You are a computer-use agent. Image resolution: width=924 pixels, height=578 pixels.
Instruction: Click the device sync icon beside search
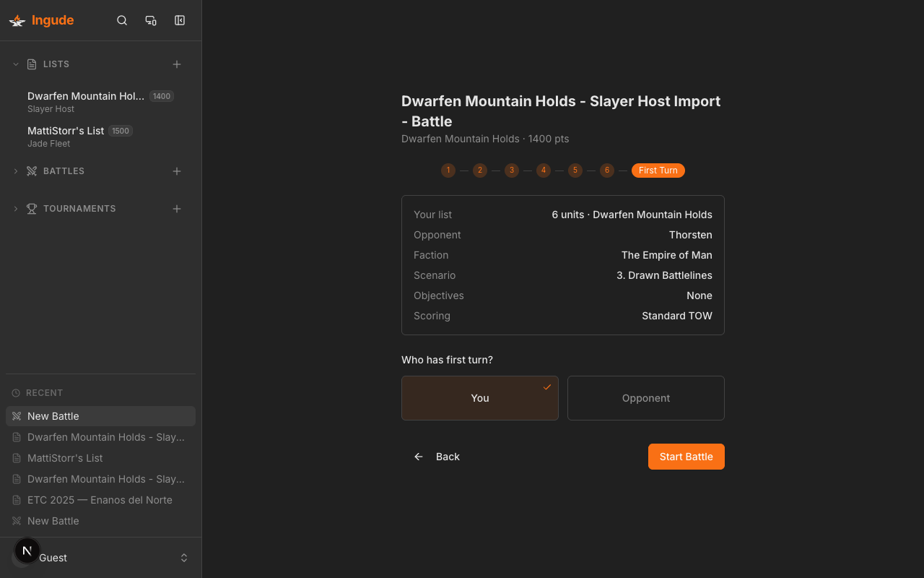click(x=151, y=20)
